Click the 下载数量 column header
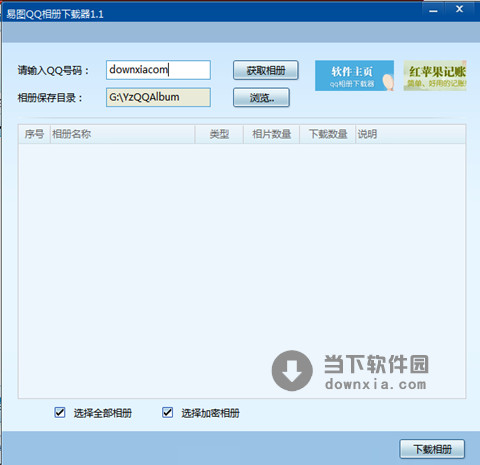 pos(327,134)
